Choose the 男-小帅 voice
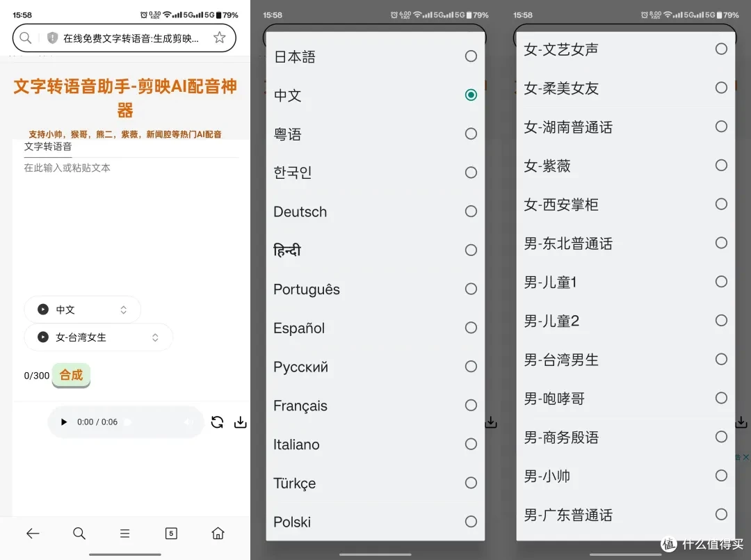The image size is (751, 560). [626, 476]
